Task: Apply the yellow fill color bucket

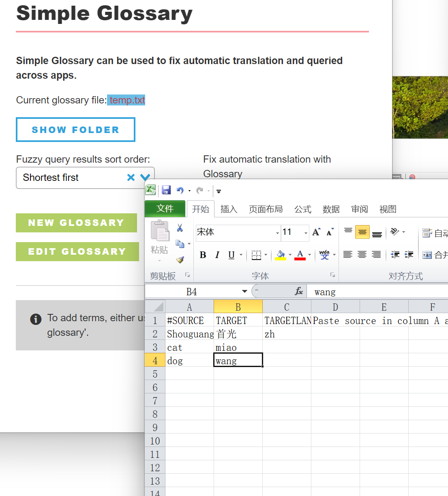Action: coord(280,255)
